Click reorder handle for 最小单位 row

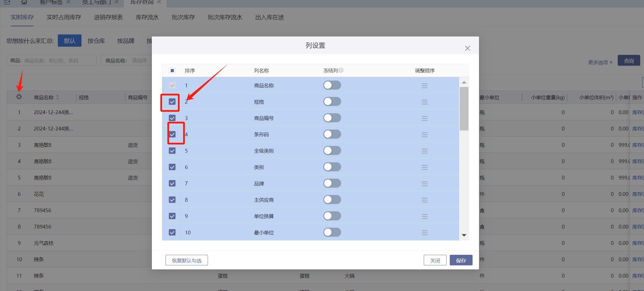pos(424,233)
